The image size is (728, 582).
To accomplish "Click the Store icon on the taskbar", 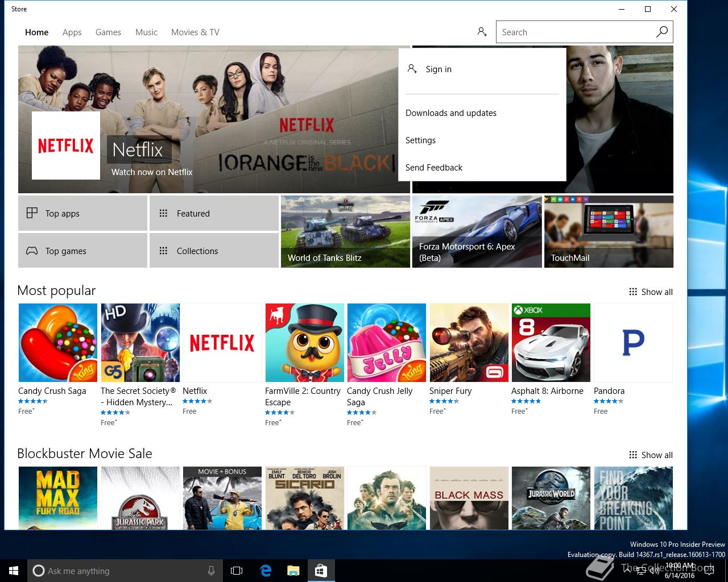I will coord(321,571).
